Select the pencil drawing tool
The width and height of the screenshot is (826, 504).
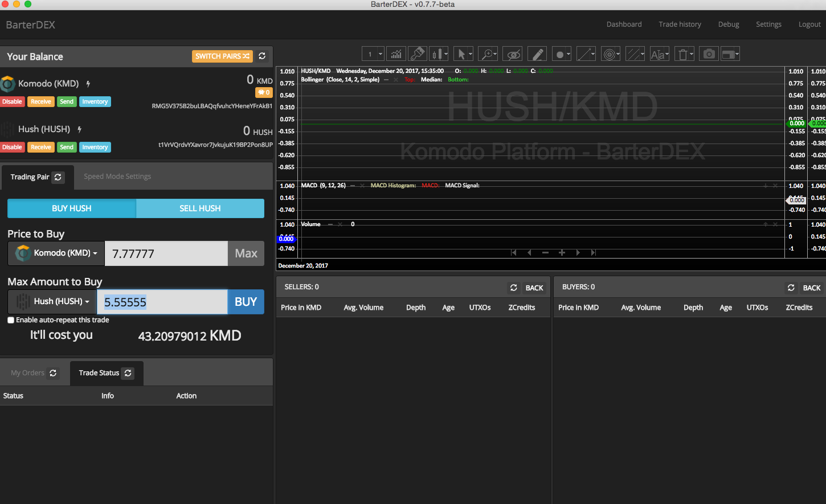(x=537, y=54)
